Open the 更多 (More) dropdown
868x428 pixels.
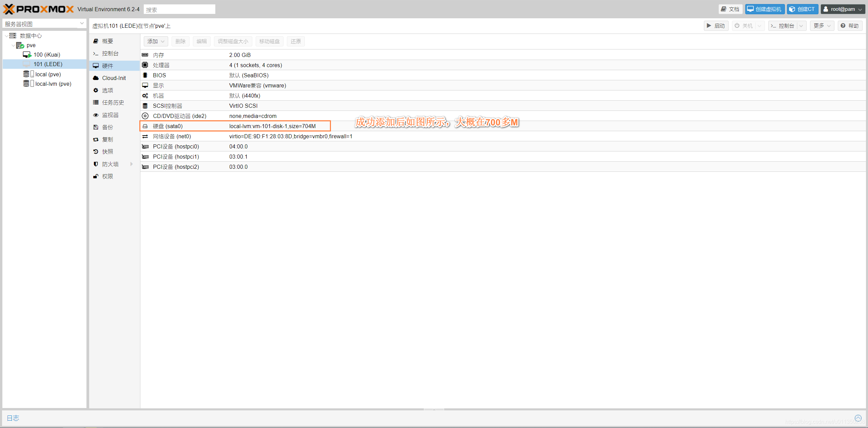[x=822, y=26]
